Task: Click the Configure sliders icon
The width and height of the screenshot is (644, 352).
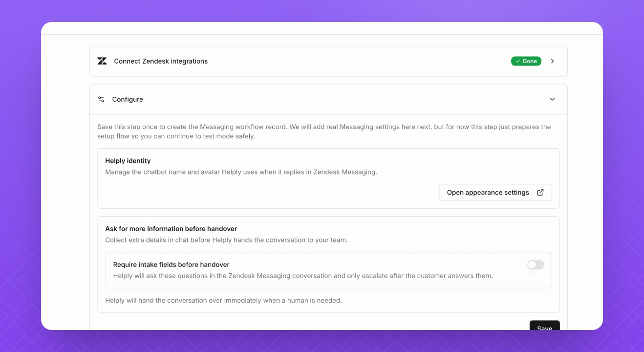Action: point(101,99)
